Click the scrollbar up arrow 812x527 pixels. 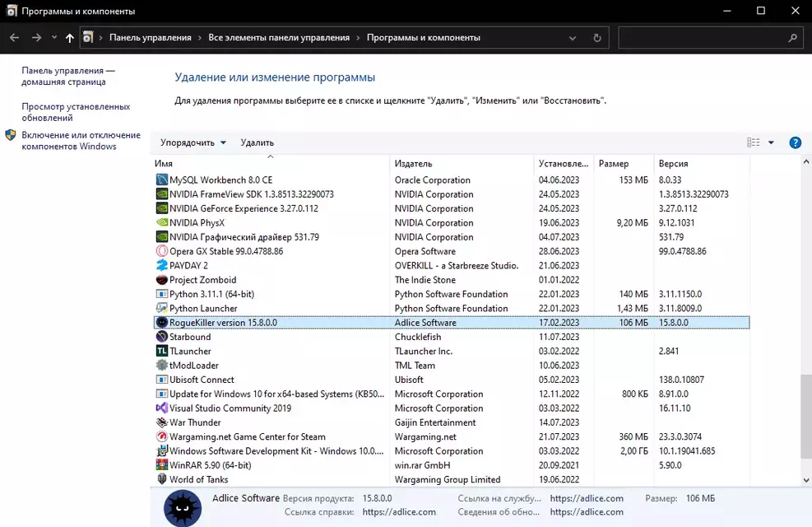click(805, 162)
